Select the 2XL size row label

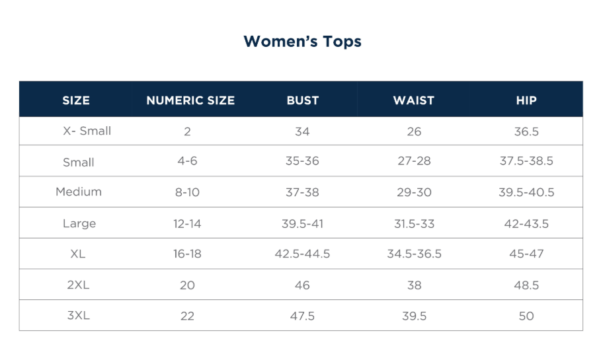(x=78, y=285)
